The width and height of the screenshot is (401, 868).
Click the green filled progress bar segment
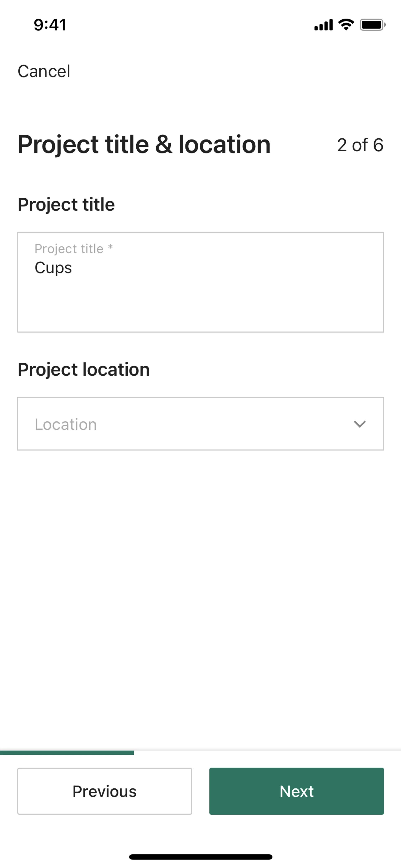click(x=67, y=753)
